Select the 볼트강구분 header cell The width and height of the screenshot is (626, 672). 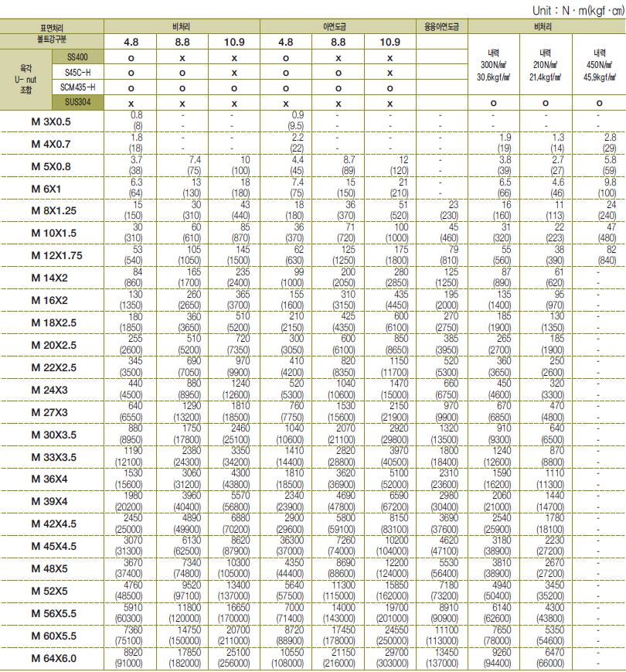51,38
